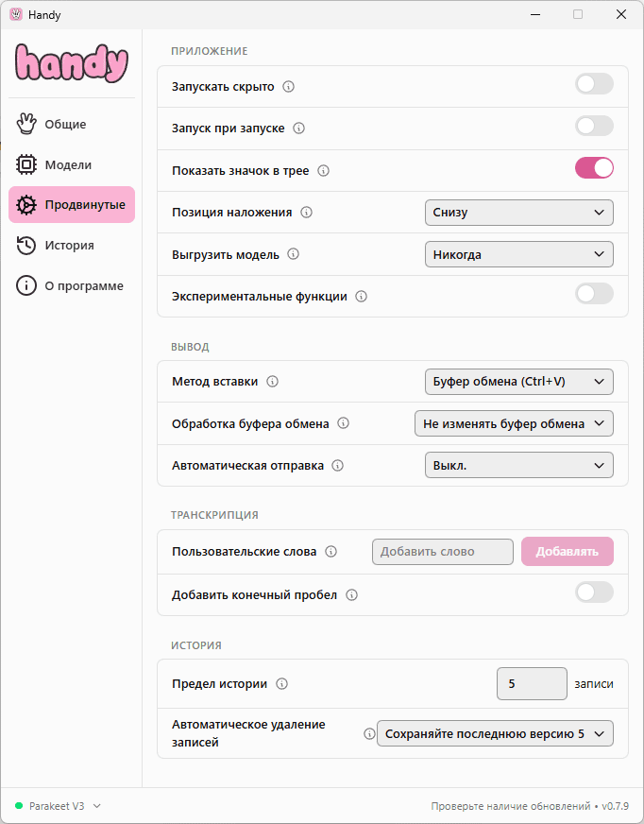This screenshot has height=824, width=644.
Task: Click the info icon beside Позиция наложения
Action: 306,213
